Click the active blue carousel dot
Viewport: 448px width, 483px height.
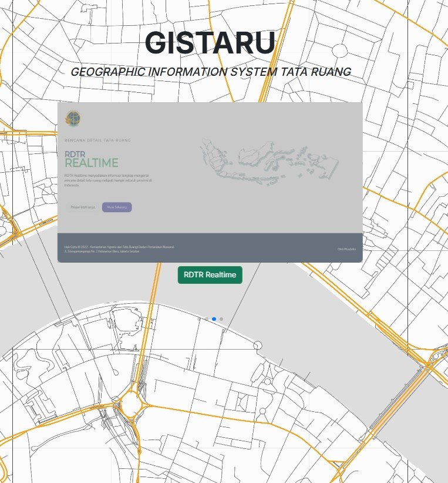pyautogui.click(x=214, y=319)
